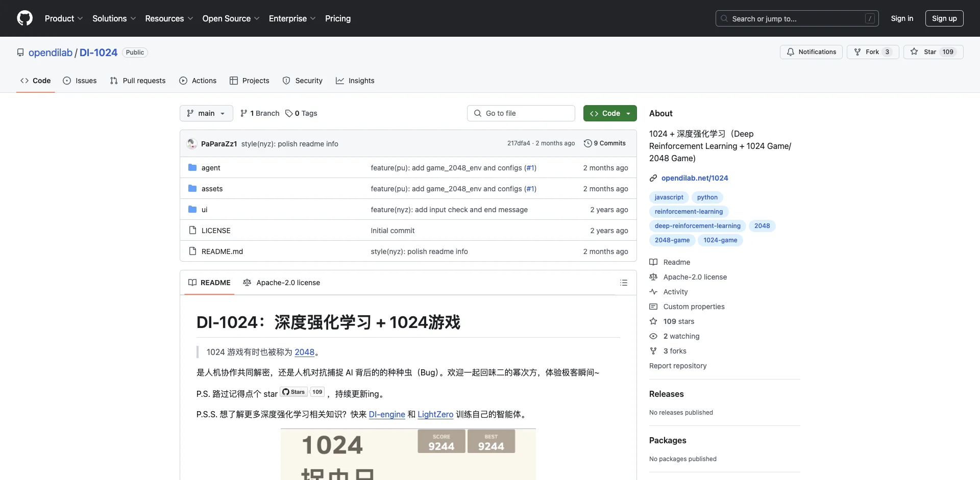Click the Notifications bell icon
980x480 pixels.
[x=791, y=52]
